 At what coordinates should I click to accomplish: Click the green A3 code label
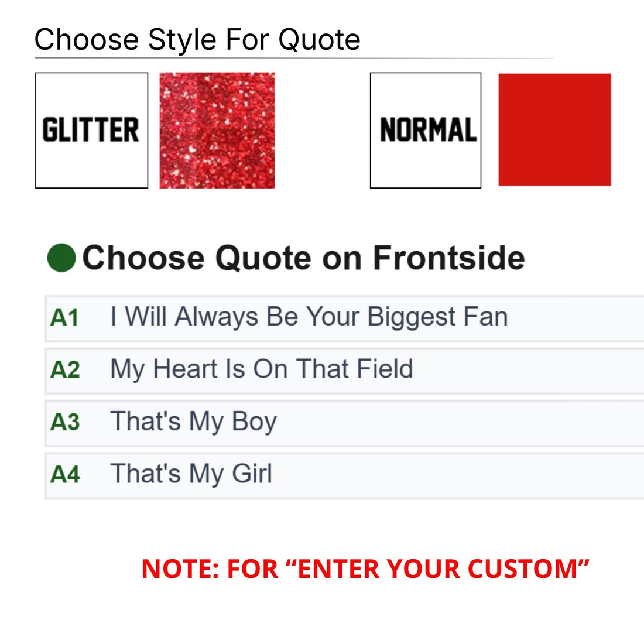pyautogui.click(x=65, y=422)
